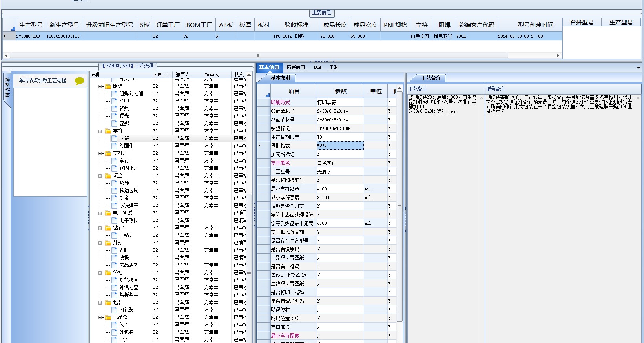
Task: Click the 成品仓 folder icon
Action: (x=108, y=317)
